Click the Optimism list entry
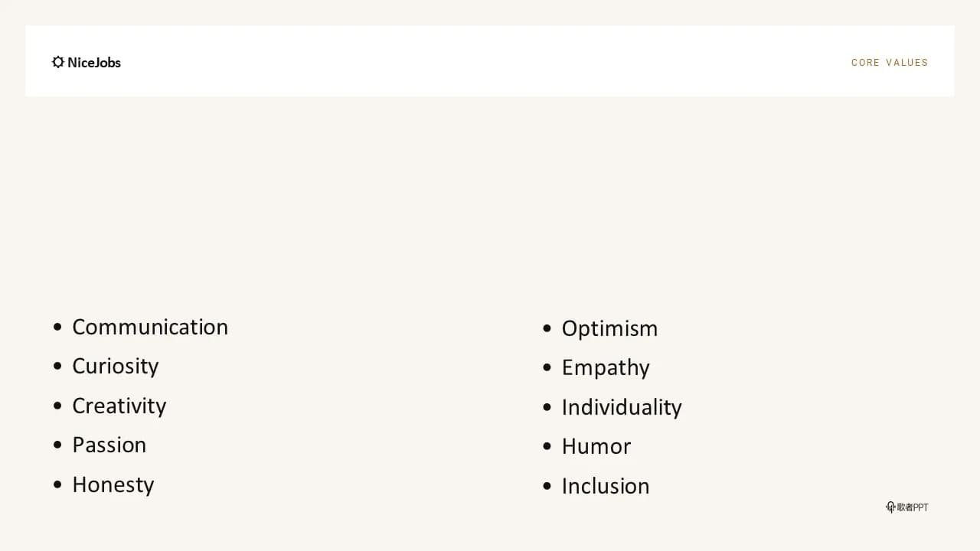The width and height of the screenshot is (980, 551). click(x=610, y=329)
